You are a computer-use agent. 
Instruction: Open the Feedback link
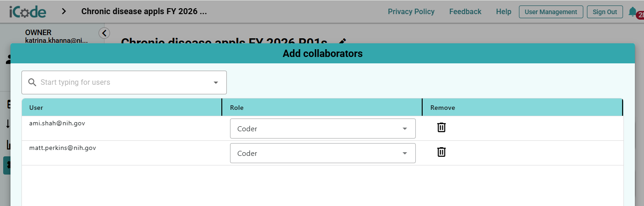[465, 12]
